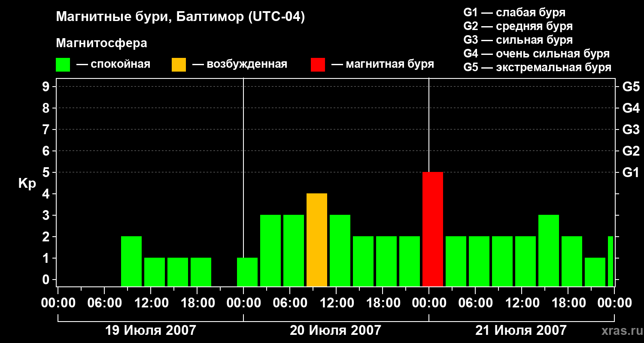Click the orange Kp 4 bar on 20 July
Image resolution: width=644 pixels, height=343 pixels.
point(317,240)
